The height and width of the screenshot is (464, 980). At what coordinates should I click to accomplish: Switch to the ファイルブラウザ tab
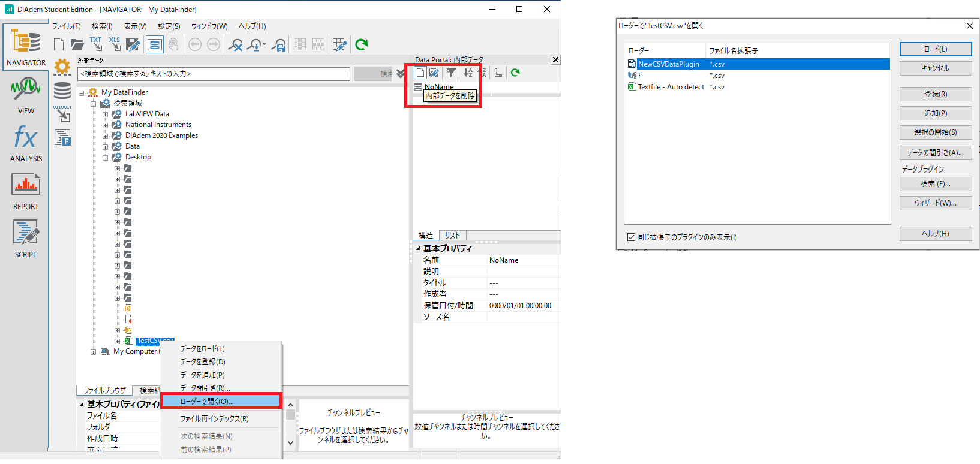(104, 390)
